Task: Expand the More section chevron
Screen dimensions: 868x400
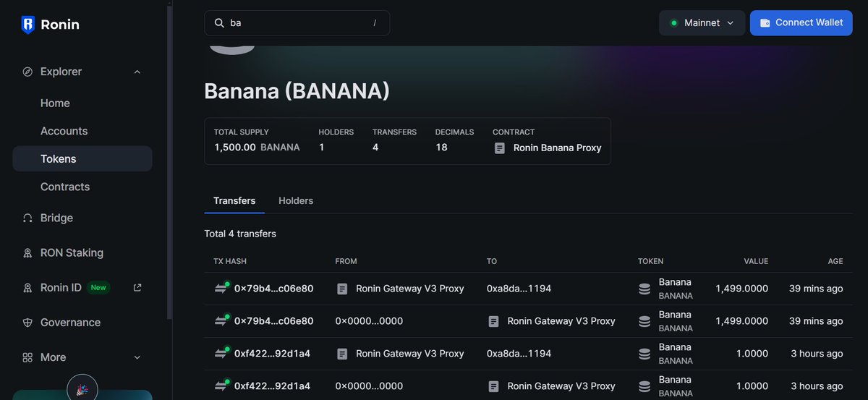Action: pos(137,357)
